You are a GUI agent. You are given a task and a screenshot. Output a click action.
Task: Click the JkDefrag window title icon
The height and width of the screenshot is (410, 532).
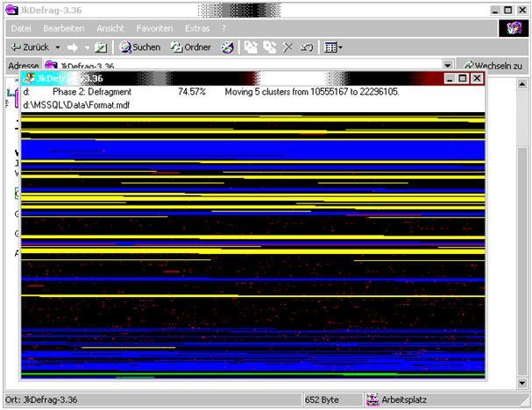29,78
